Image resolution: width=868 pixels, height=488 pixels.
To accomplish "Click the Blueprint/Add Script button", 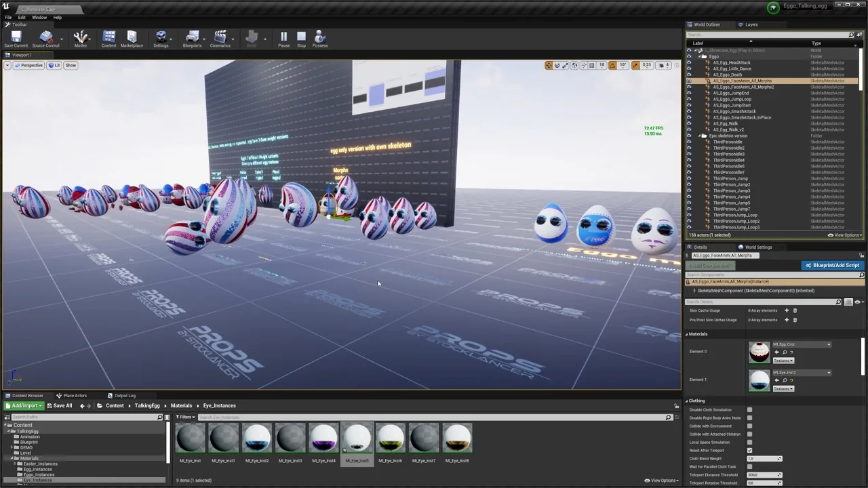I will pos(831,266).
